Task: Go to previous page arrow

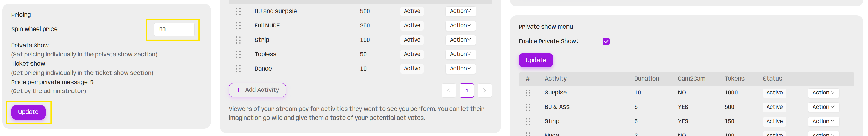Action: [x=449, y=90]
